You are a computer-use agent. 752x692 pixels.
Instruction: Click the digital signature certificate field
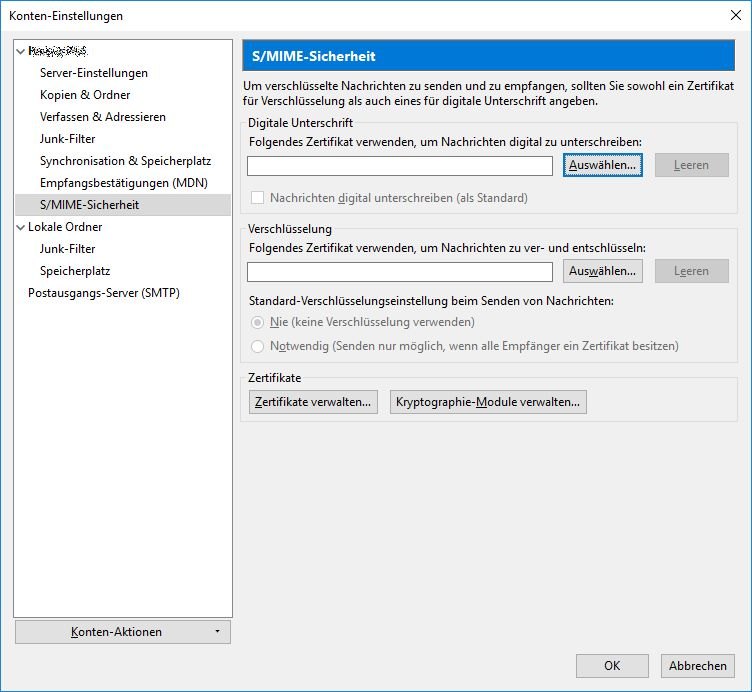pyautogui.click(x=400, y=166)
